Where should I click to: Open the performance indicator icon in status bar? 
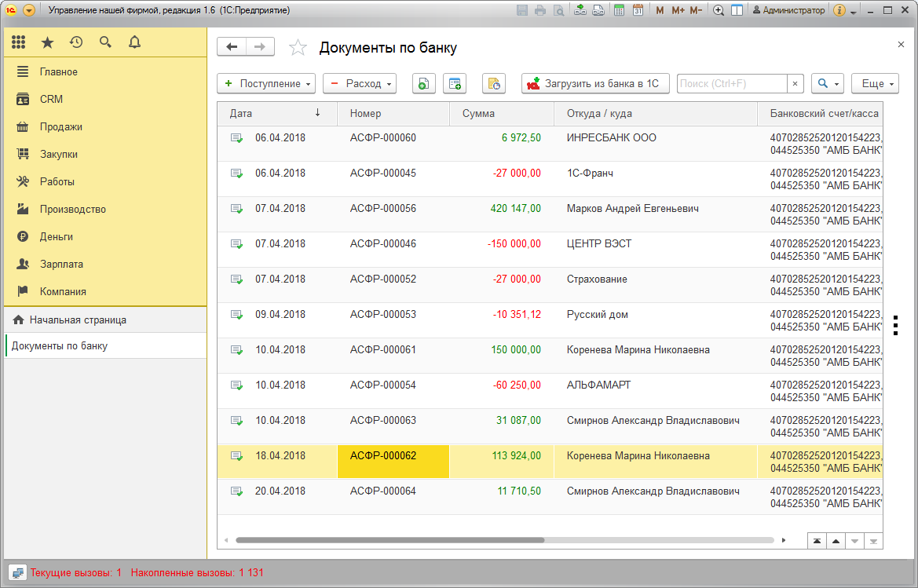pos(17,573)
